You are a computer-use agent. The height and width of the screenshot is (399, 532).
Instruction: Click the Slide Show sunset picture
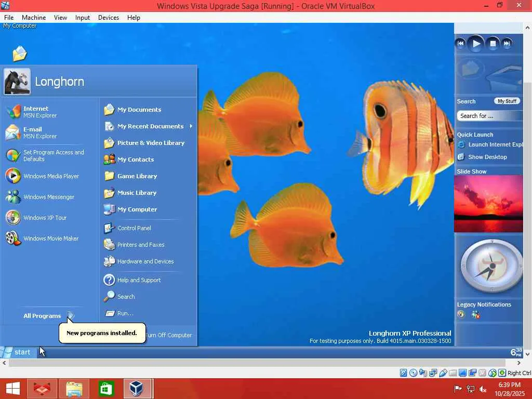pos(488,204)
